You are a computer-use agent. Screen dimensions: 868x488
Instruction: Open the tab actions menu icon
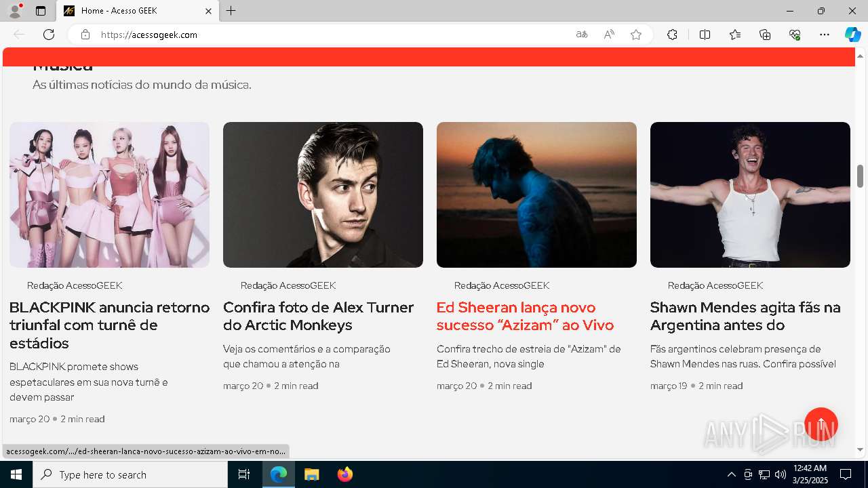click(41, 11)
